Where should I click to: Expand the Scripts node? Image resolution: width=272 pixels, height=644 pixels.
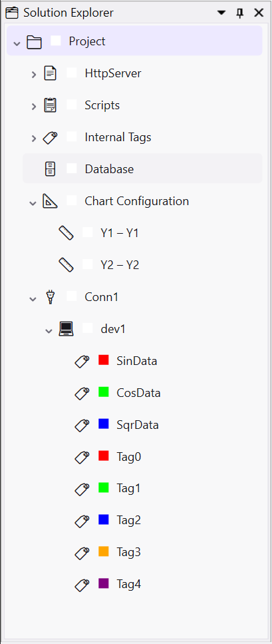click(x=34, y=107)
